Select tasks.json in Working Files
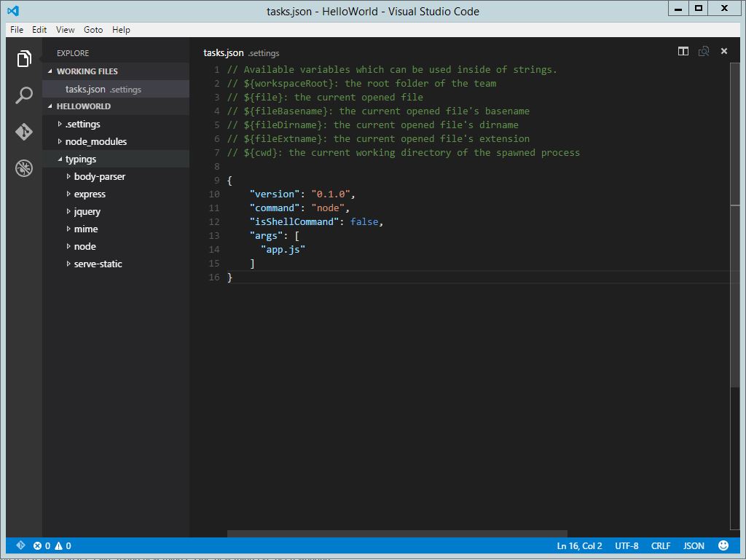Screen dimensions: 746x560 point(116,89)
